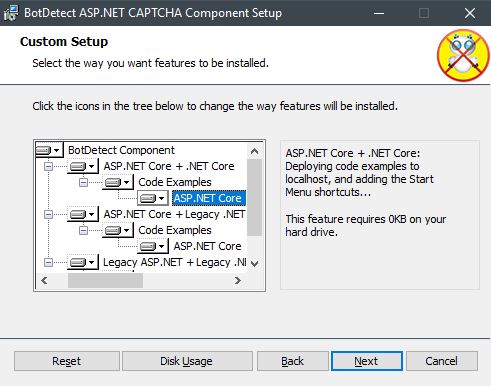
Task: Close the setup window
Action: tap(470, 13)
